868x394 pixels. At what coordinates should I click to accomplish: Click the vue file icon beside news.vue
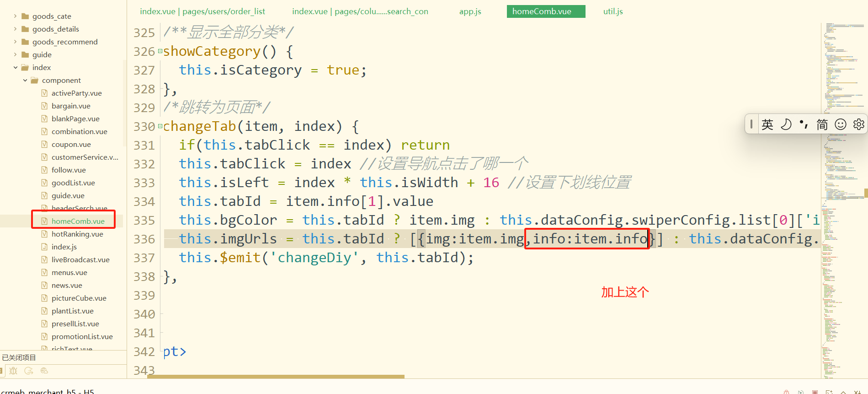coord(44,285)
